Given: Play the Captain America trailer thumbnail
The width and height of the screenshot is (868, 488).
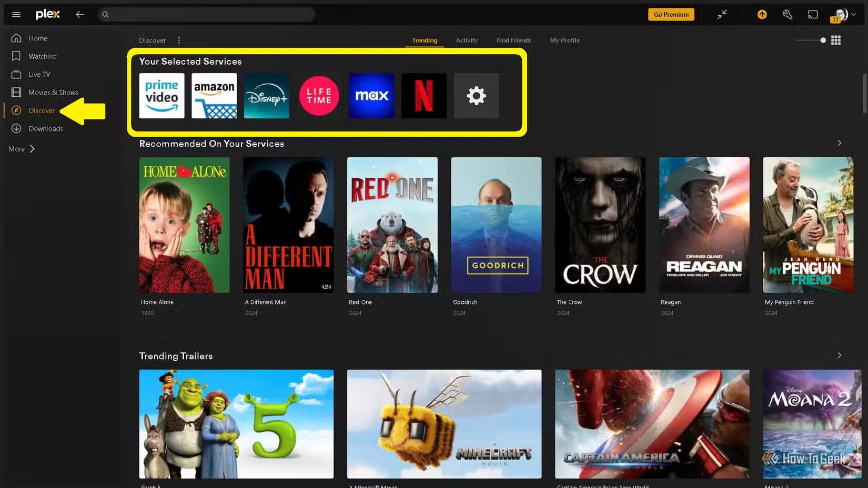Looking at the screenshot, I should coord(652,424).
